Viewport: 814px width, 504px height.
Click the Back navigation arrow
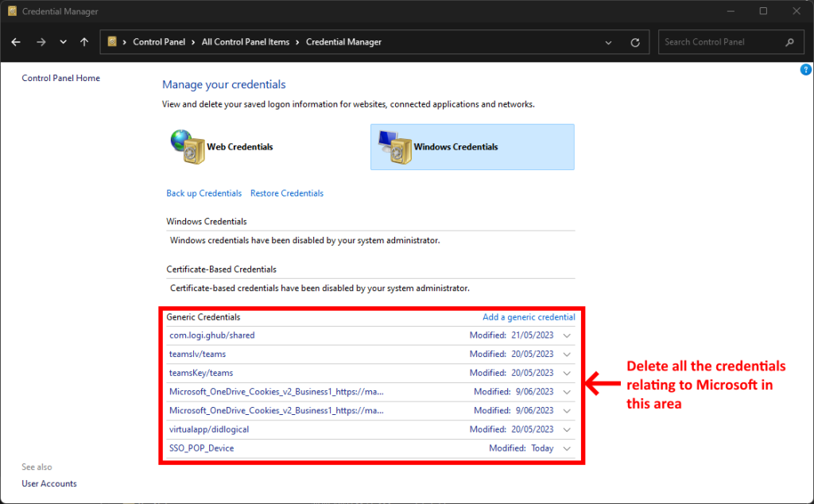[x=16, y=42]
